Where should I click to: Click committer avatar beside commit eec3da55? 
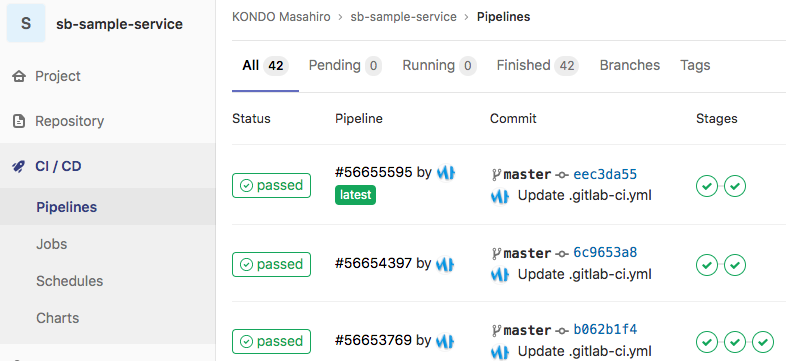(x=500, y=196)
